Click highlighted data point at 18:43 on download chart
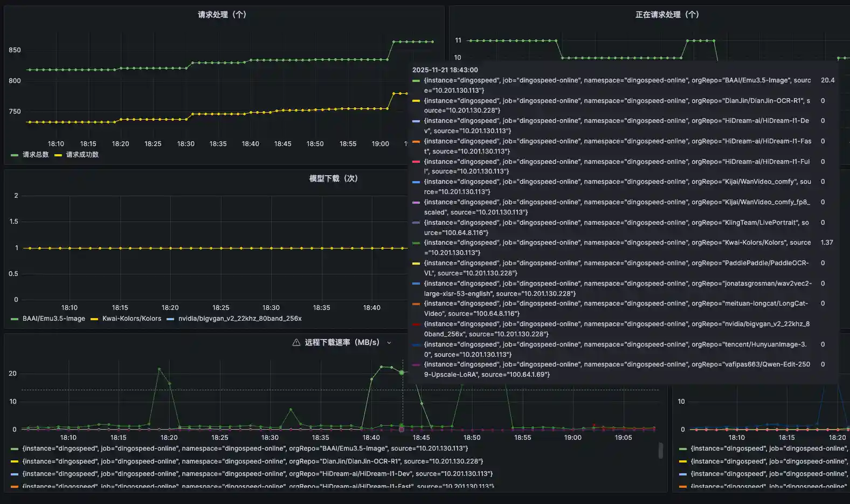 coord(402,372)
